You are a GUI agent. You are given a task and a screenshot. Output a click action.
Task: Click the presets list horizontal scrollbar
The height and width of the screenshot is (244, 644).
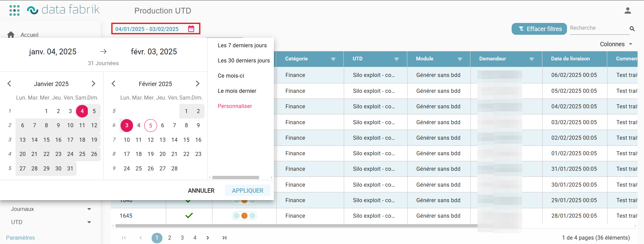[236, 178]
